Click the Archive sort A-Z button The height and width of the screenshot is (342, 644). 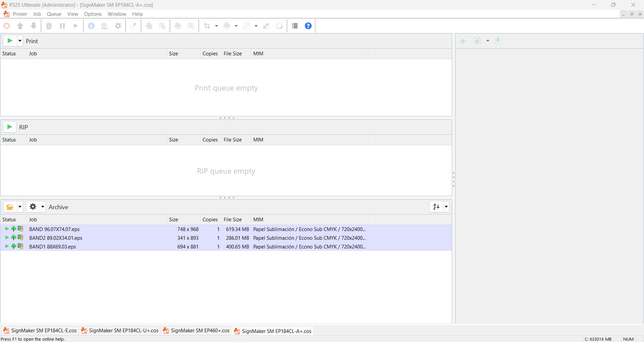point(436,207)
